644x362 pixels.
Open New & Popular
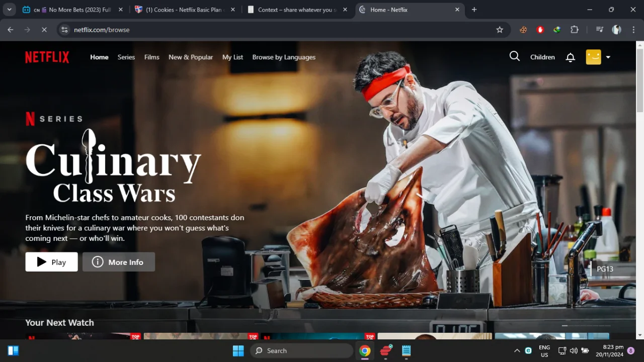click(191, 57)
